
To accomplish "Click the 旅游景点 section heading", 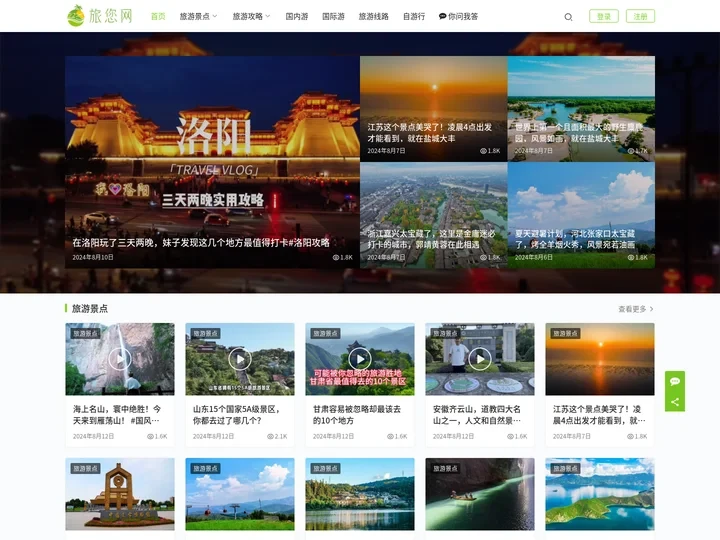I will pyautogui.click(x=90, y=309).
